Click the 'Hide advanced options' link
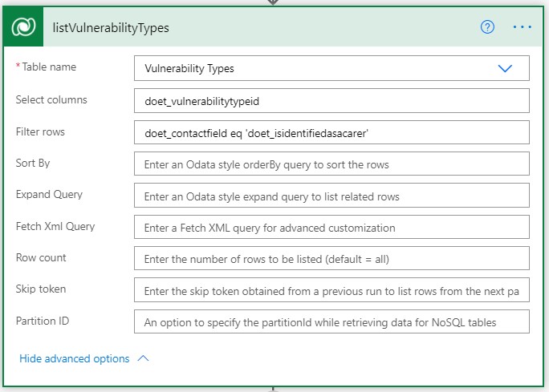This screenshot has height=392, width=549. pyautogui.click(x=74, y=358)
